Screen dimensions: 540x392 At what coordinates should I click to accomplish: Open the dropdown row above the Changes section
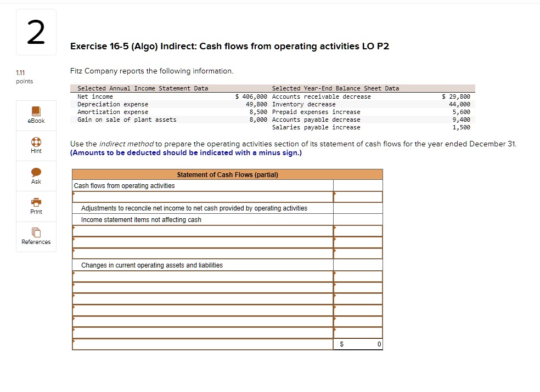(x=203, y=253)
